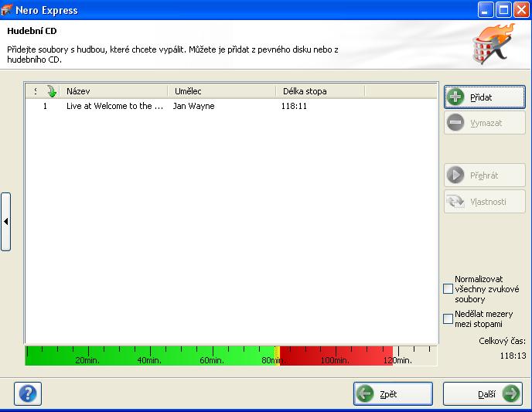Click the Přidat (add) button
This screenshot has height=412, width=532.
tap(485, 97)
